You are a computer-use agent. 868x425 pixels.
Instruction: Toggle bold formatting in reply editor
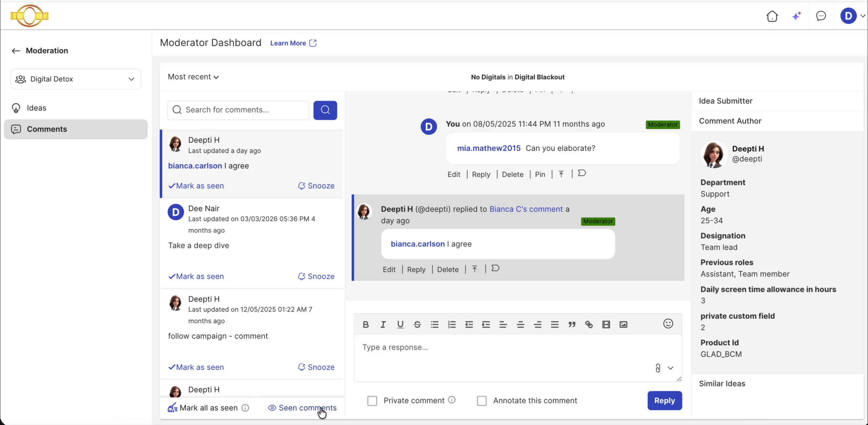(366, 324)
